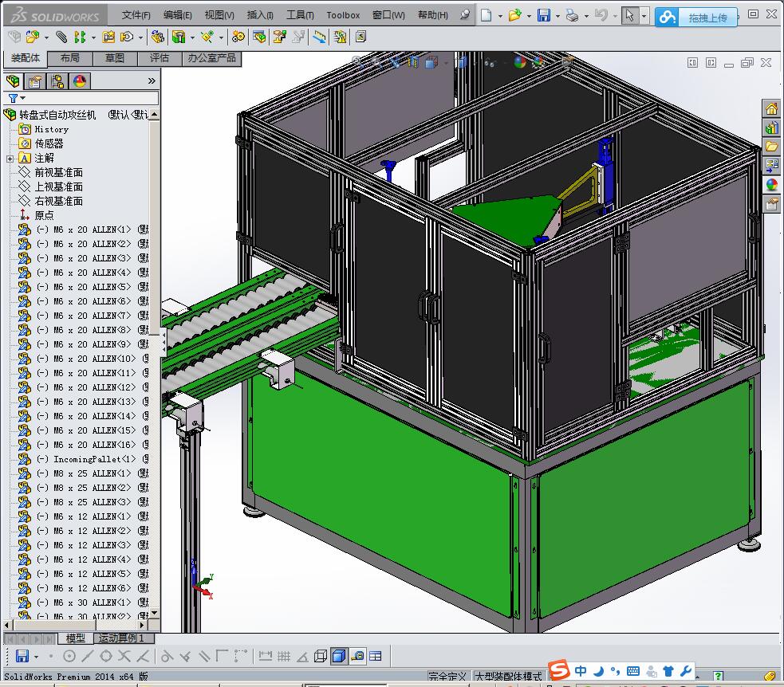Toggle the shaded cube display in bottom toolbar
Screen dimensions: 784x687
[338, 656]
